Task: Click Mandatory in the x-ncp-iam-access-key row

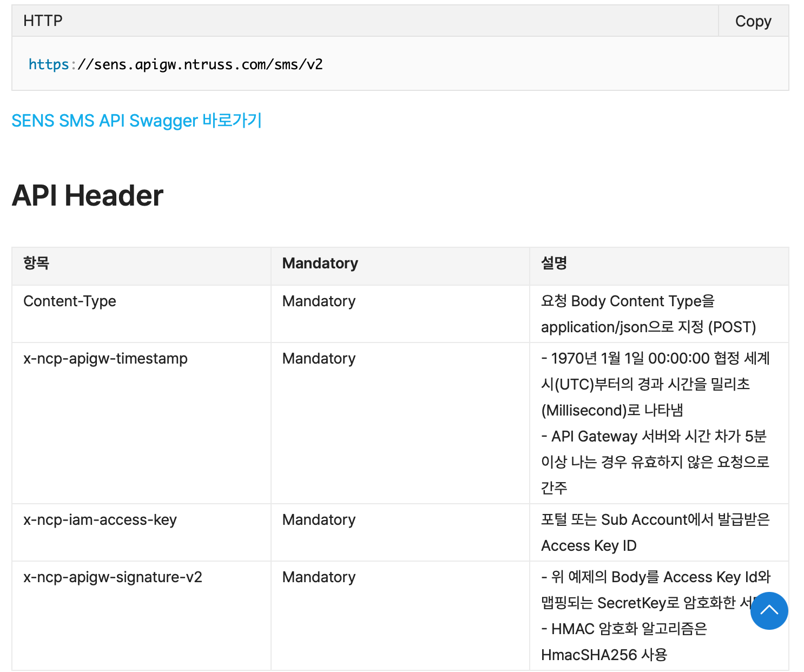Action: coord(319,520)
